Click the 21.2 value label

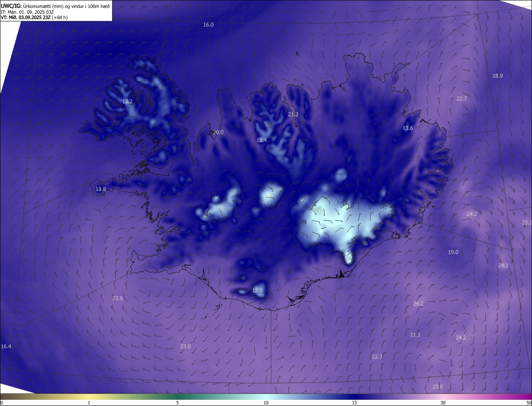293,114
